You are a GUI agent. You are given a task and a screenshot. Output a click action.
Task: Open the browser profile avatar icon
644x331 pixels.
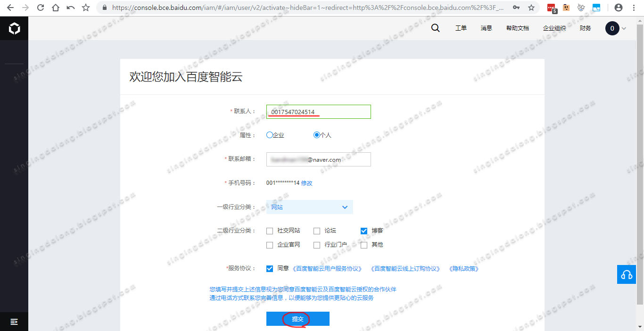pyautogui.click(x=619, y=8)
